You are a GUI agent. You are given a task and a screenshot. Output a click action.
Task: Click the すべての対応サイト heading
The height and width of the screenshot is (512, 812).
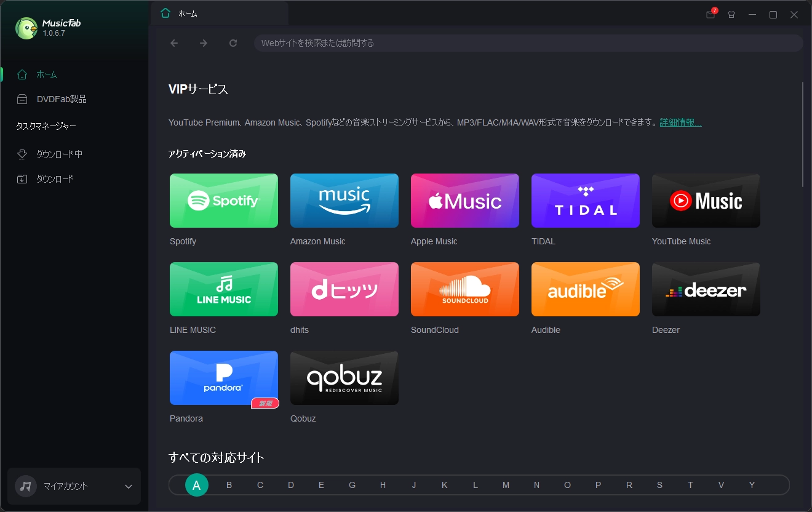pyautogui.click(x=217, y=457)
